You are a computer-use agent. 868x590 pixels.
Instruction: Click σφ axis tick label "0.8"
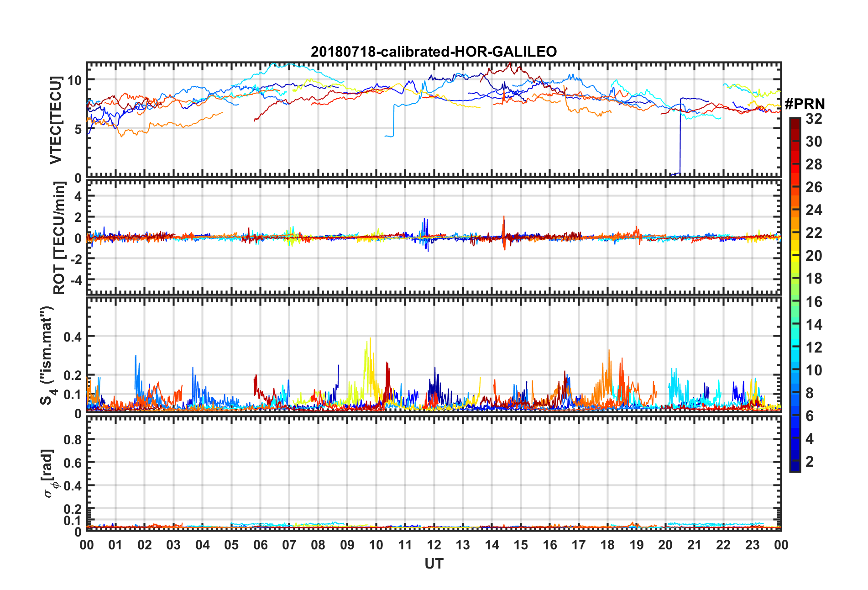tap(73, 440)
